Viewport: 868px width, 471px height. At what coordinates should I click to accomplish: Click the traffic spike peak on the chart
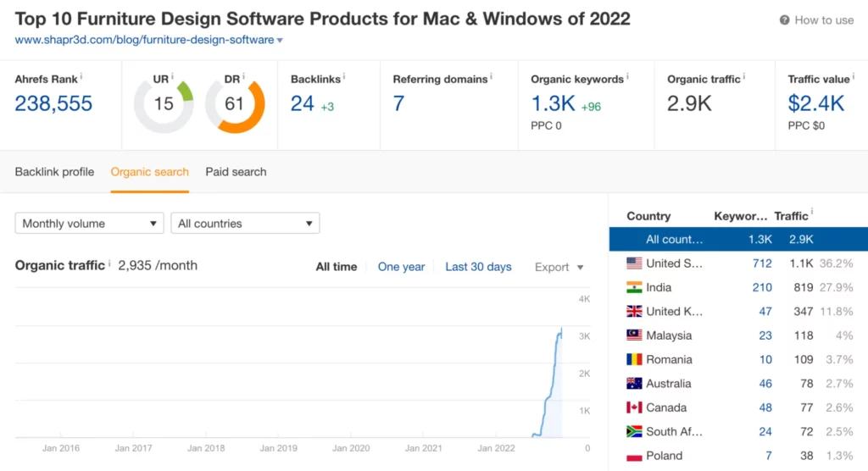tap(561, 329)
